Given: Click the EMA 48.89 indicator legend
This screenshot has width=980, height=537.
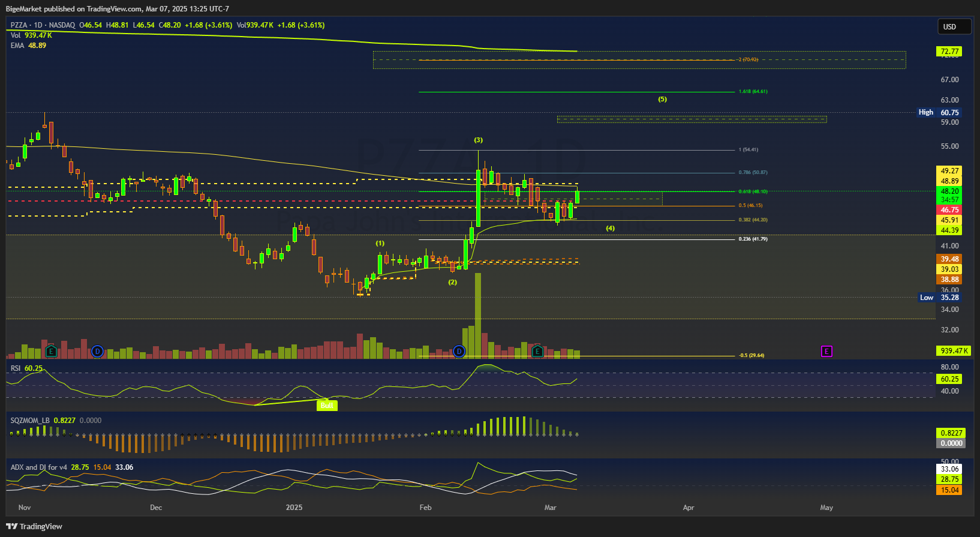Looking at the screenshot, I should tap(28, 46).
